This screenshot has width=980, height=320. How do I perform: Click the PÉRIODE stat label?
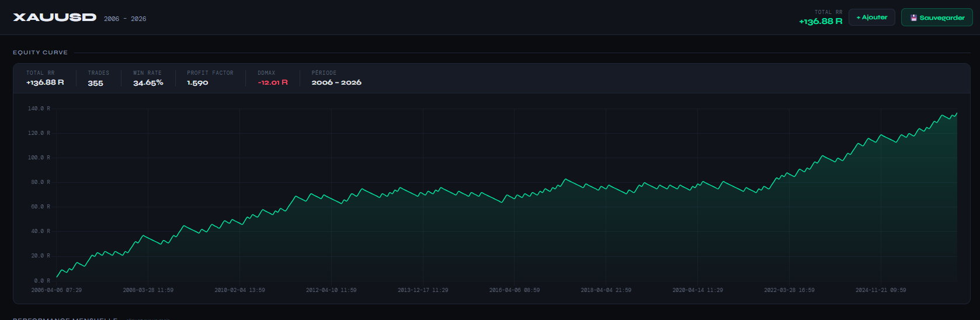tap(324, 73)
